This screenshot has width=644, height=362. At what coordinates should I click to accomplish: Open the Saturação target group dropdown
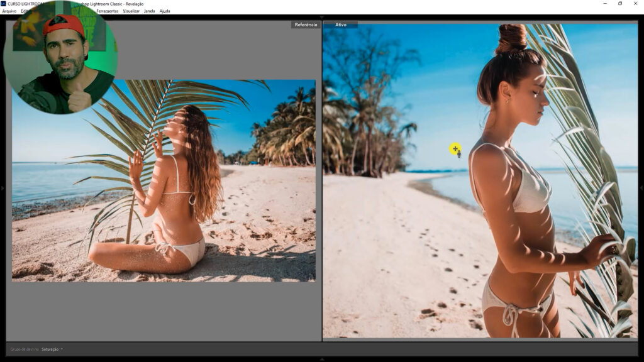[52, 349]
